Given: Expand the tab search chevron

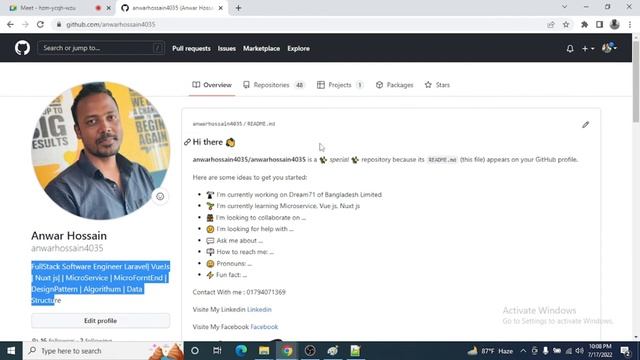Looking at the screenshot, I should [x=564, y=7].
